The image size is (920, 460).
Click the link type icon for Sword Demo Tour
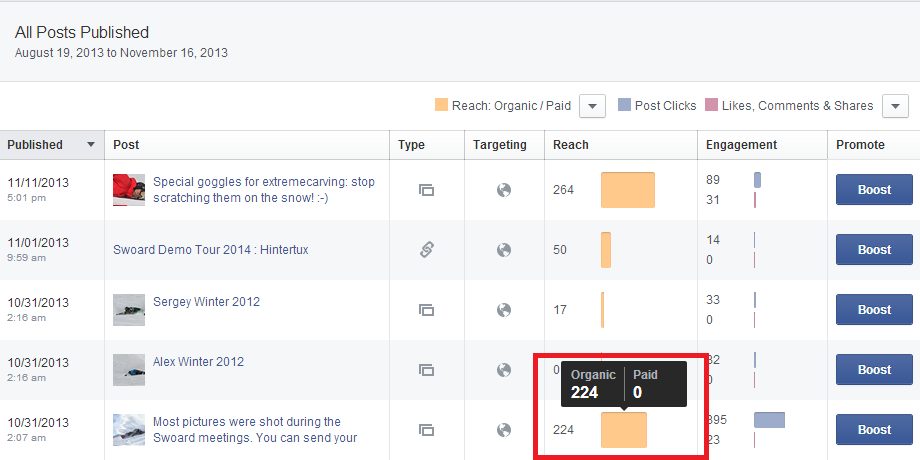click(426, 250)
